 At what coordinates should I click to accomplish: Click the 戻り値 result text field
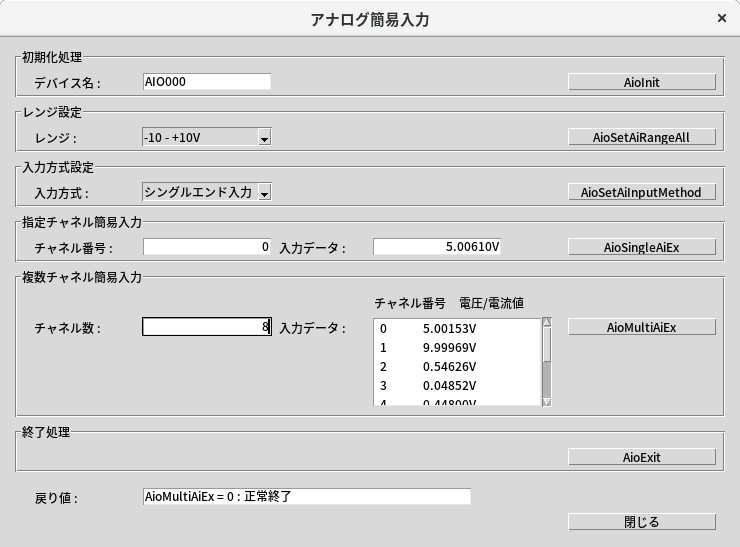pos(306,497)
